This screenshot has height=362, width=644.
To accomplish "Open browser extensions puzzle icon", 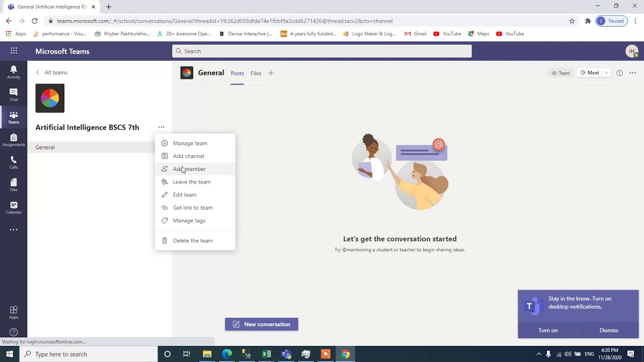I will (588, 21).
